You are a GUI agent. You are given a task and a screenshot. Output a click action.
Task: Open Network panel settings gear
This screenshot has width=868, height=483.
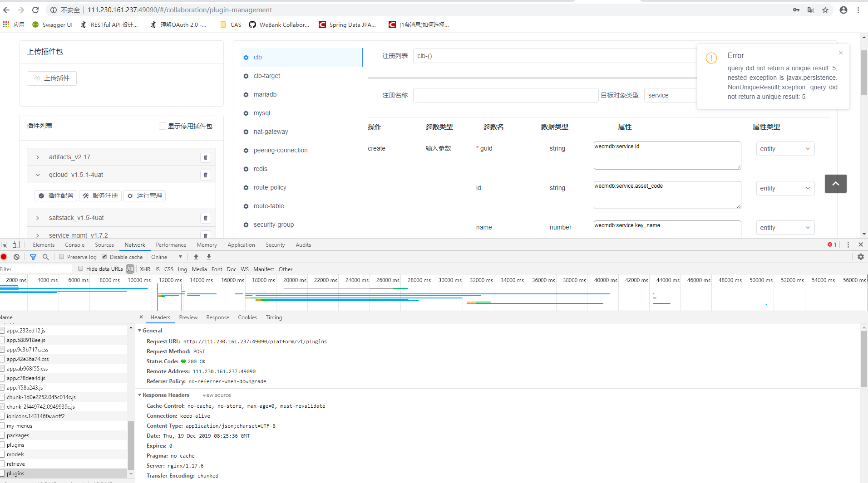coord(860,257)
